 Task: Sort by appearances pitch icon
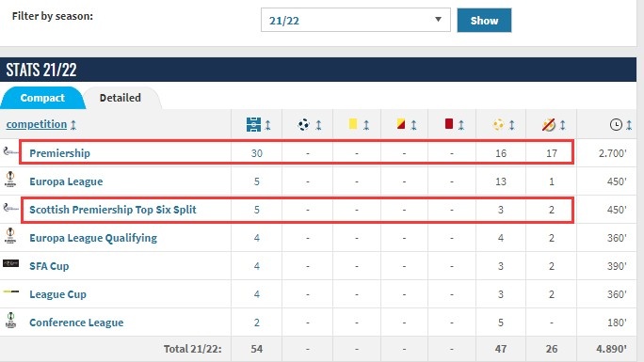(x=254, y=124)
